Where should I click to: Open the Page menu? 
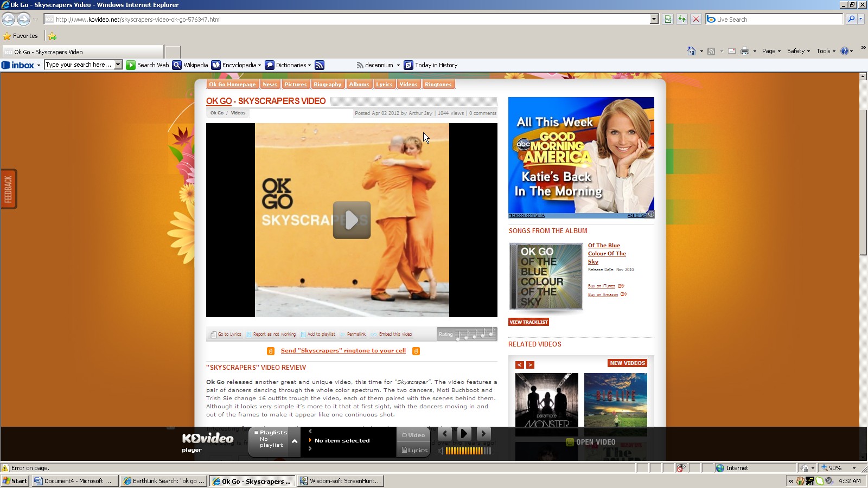tap(771, 51)
